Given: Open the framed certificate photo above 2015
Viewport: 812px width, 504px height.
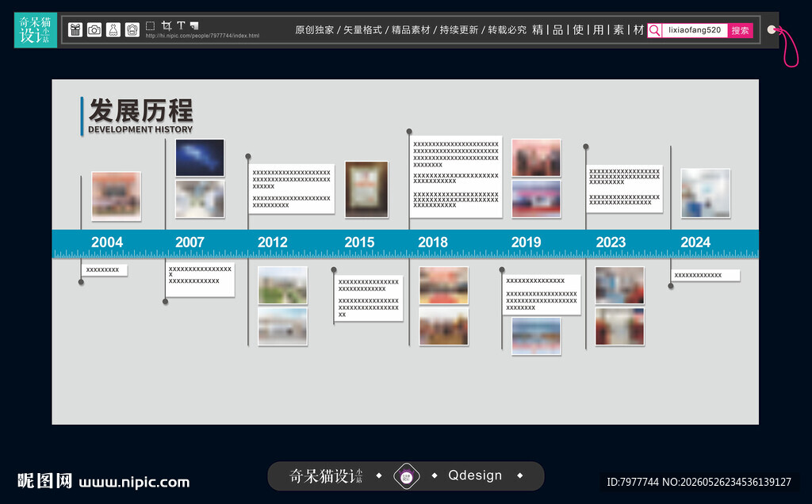Looking at the screenshot, I should click(x=366, y=189).
